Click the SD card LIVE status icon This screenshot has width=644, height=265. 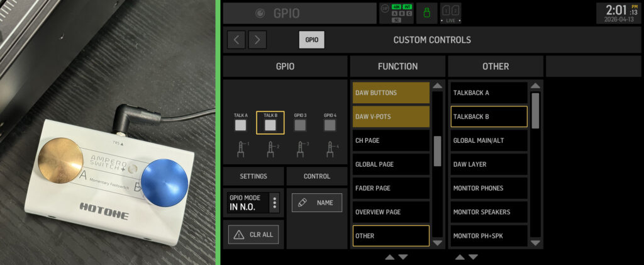450,14
